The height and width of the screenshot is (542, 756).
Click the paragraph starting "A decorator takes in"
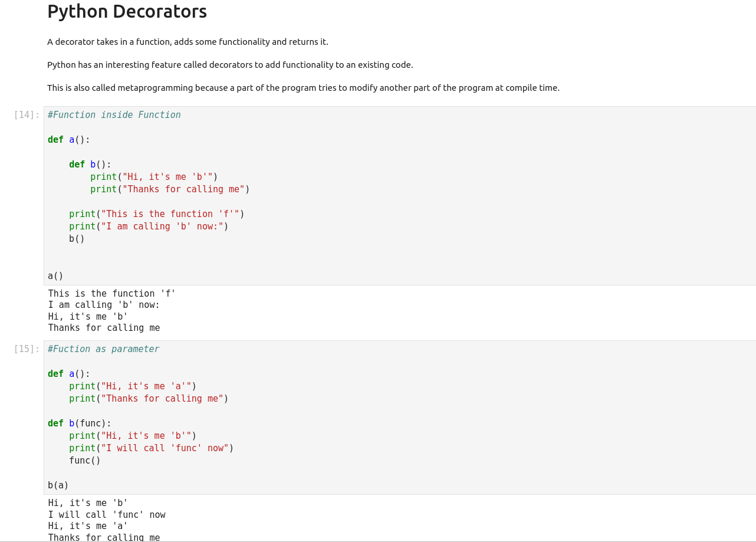tap(188, 42)
